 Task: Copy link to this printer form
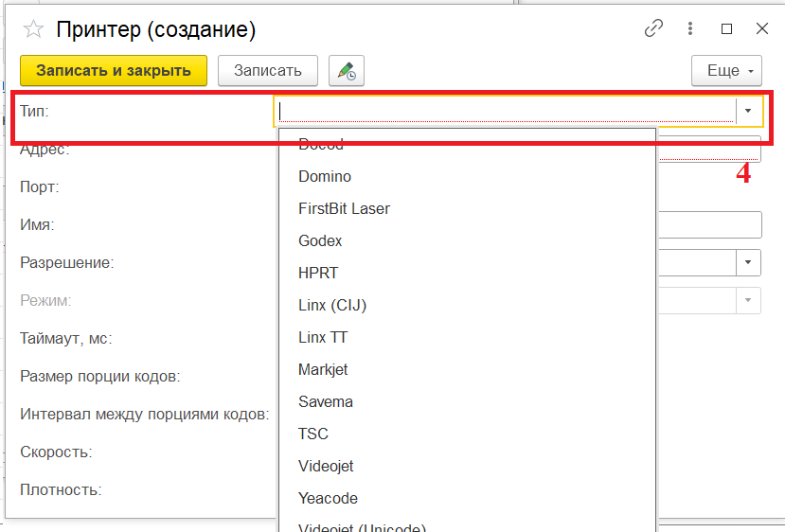(x=653, y=28)
